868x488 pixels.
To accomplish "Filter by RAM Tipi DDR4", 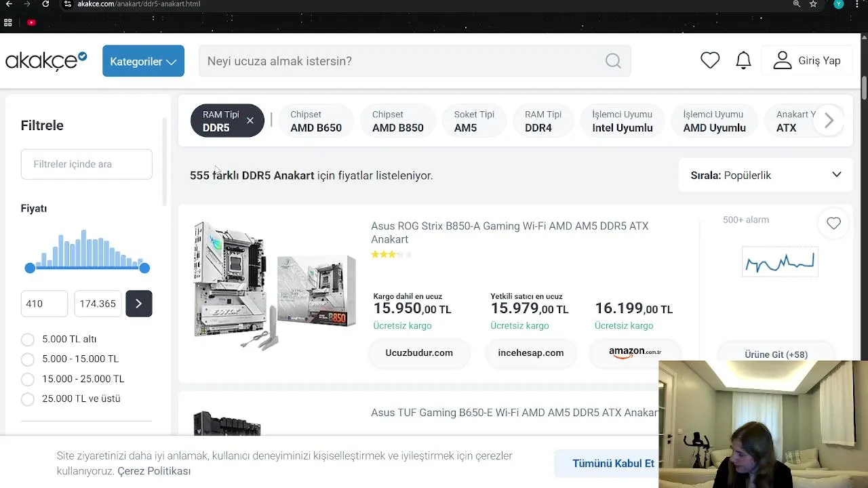I will point(543,121).
